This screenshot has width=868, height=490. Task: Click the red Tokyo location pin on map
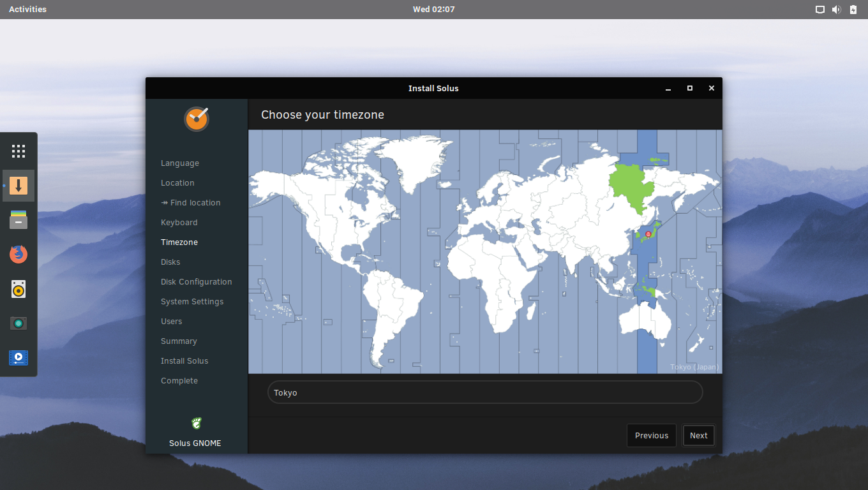click(x=648, y=234)
